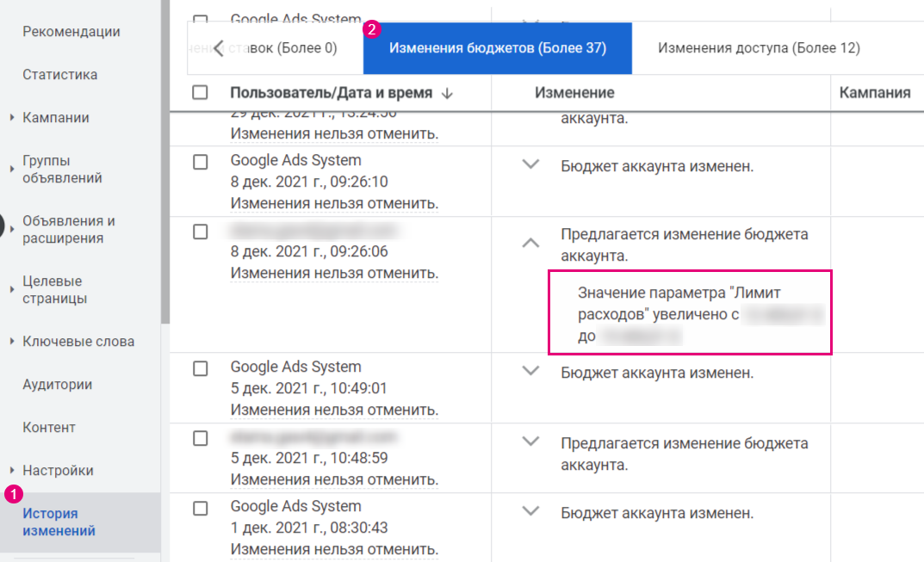The image size is (924, 562).
Task: Expand details of 5 дек. 10:48:59 budget proposal
Action: [x=531, y=442]
